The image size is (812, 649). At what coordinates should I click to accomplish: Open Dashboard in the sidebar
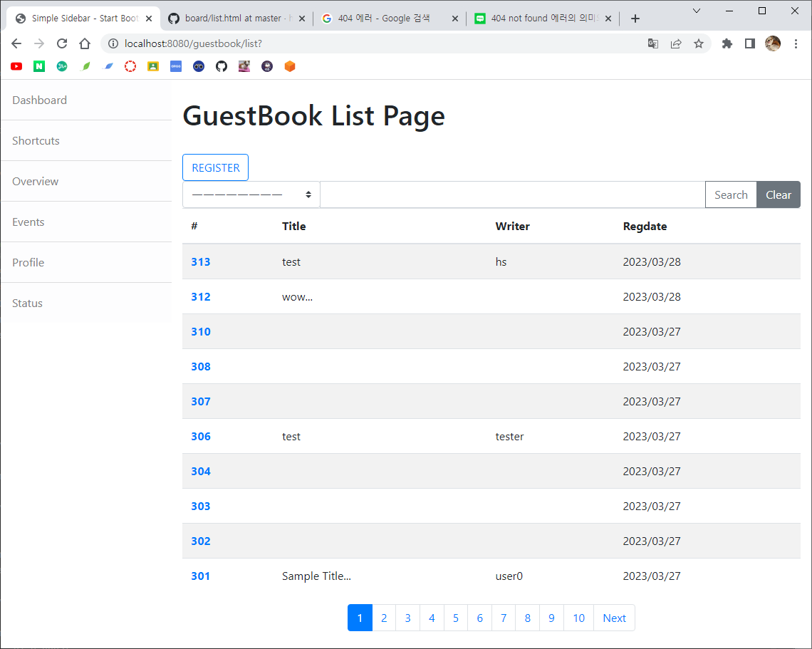click(86, 100)
